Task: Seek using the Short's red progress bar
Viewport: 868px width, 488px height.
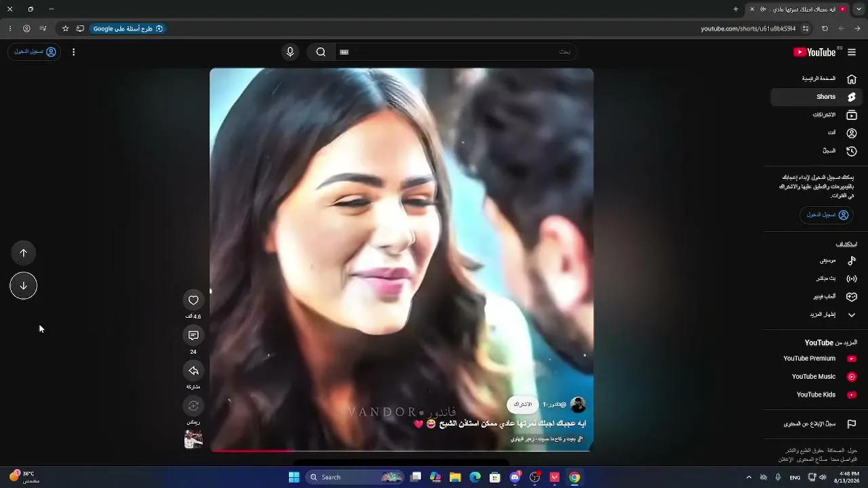Action: pyautogui.click(x=401, y=450)
